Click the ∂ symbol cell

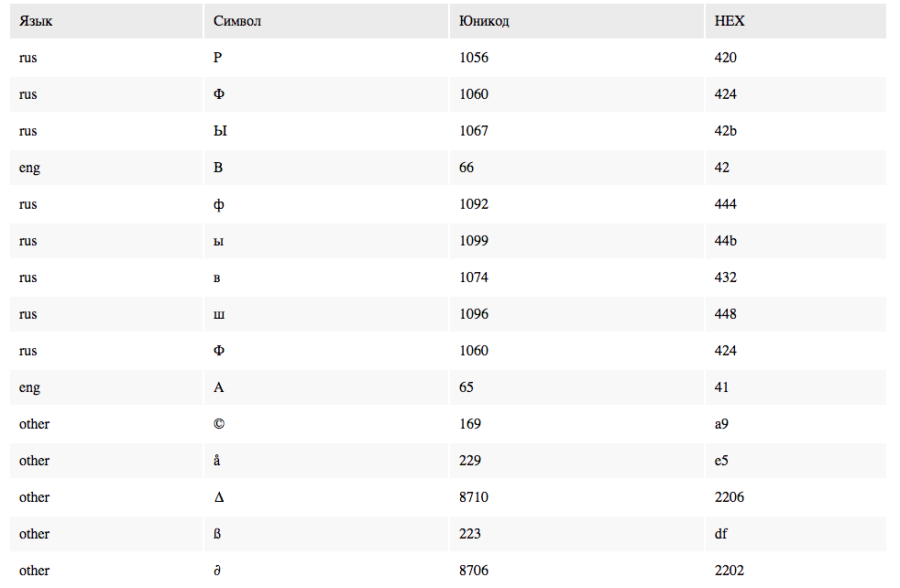(326, 571)
